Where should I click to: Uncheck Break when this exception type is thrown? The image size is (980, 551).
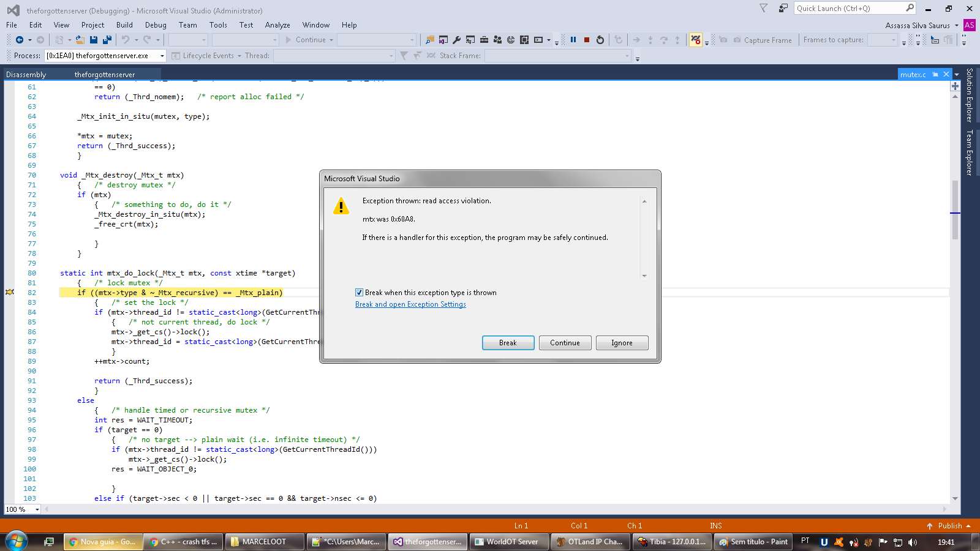pos(359,293)
